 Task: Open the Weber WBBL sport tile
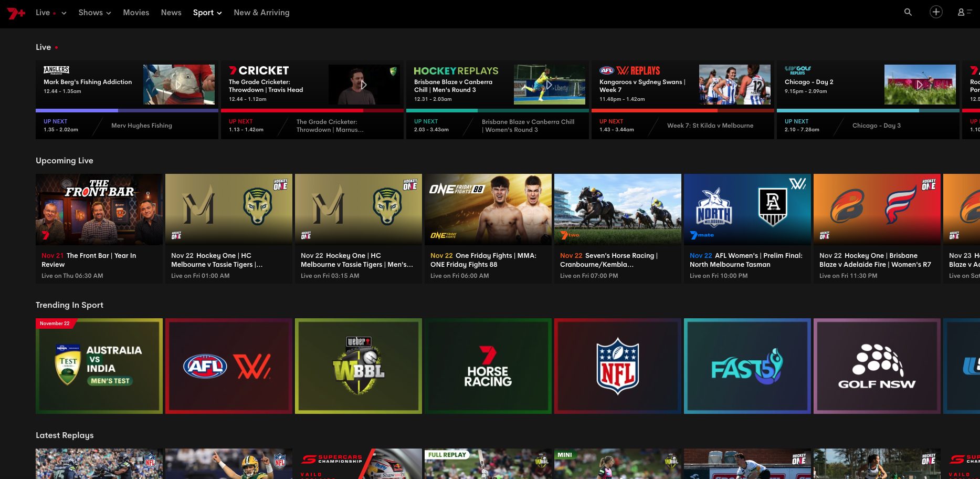[x=358, y=366]
